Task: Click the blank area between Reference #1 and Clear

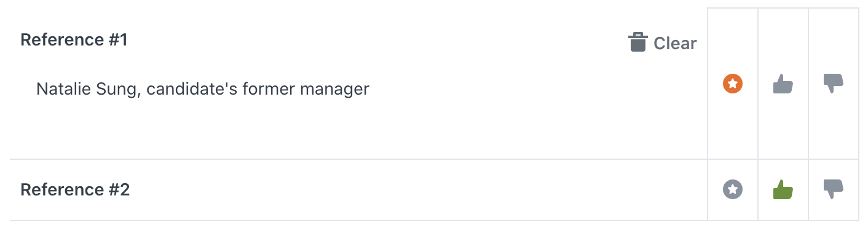Action: click(377, 41)
